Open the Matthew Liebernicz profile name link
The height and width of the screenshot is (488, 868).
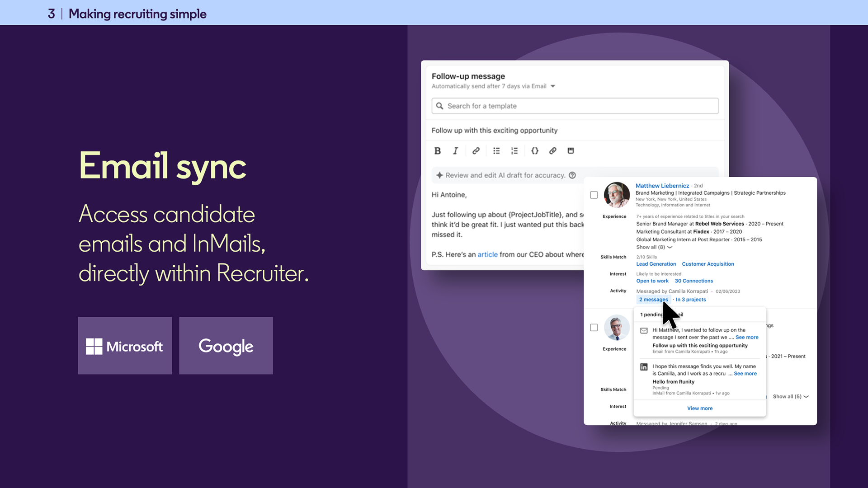click(662, 186)
